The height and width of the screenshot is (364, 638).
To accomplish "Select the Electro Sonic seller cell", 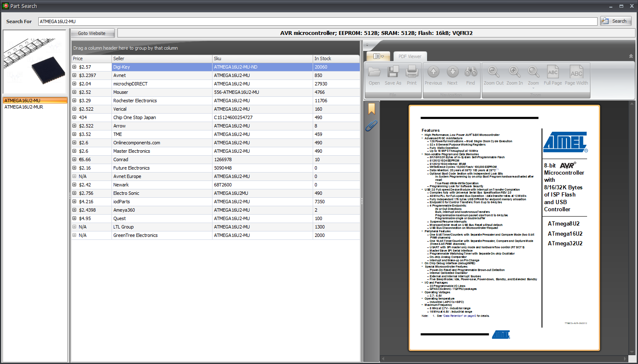I will 162,193.
